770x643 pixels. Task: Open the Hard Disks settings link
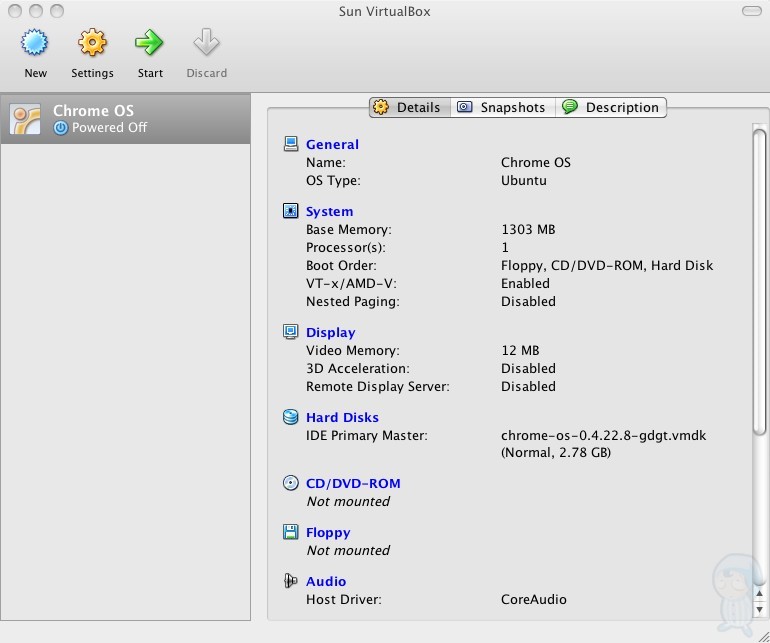pos(342,417)
